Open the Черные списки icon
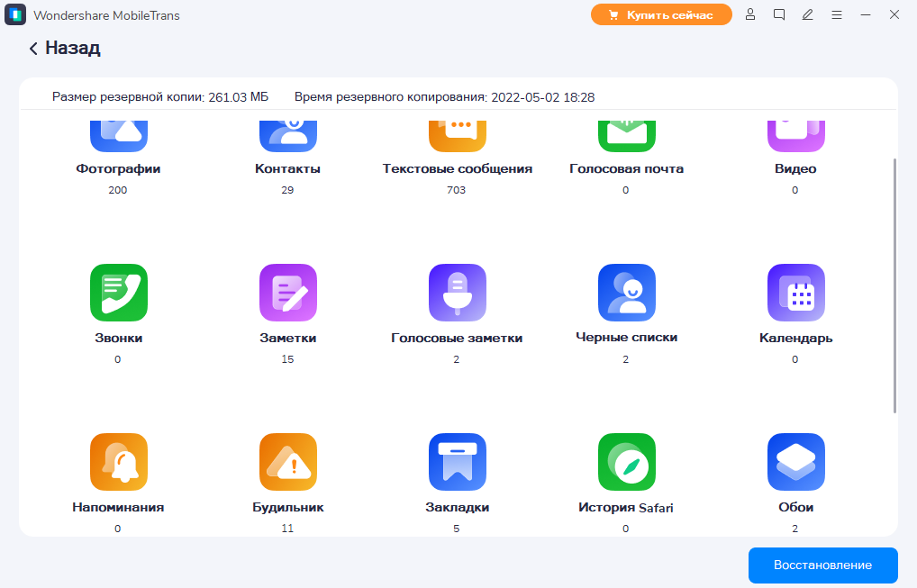The image size is (917, 588). 627,293
